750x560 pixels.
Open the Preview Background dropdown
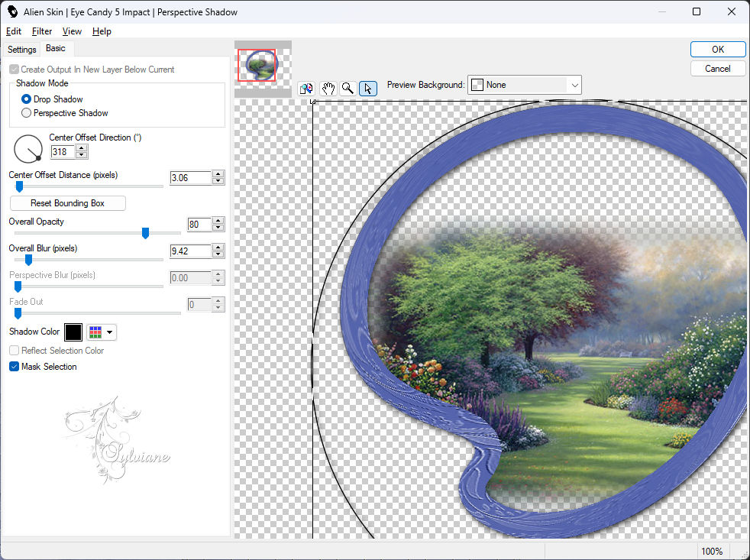click(x=525, y=85)
